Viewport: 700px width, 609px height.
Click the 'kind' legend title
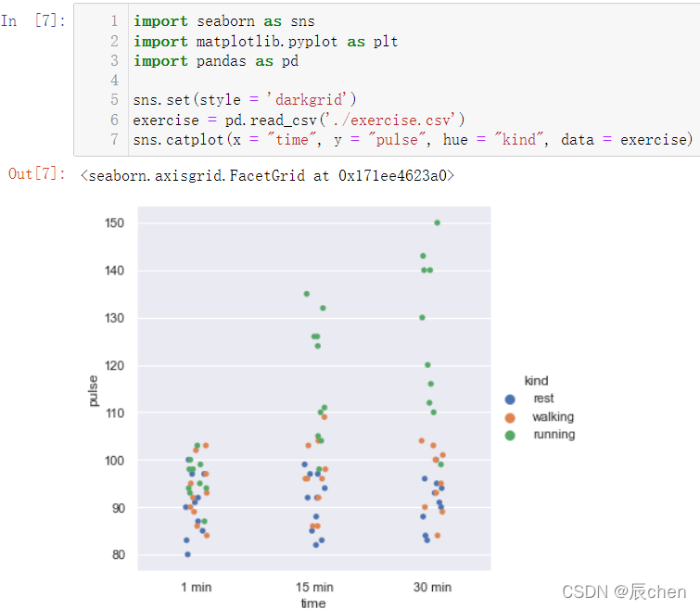[536, 381]
